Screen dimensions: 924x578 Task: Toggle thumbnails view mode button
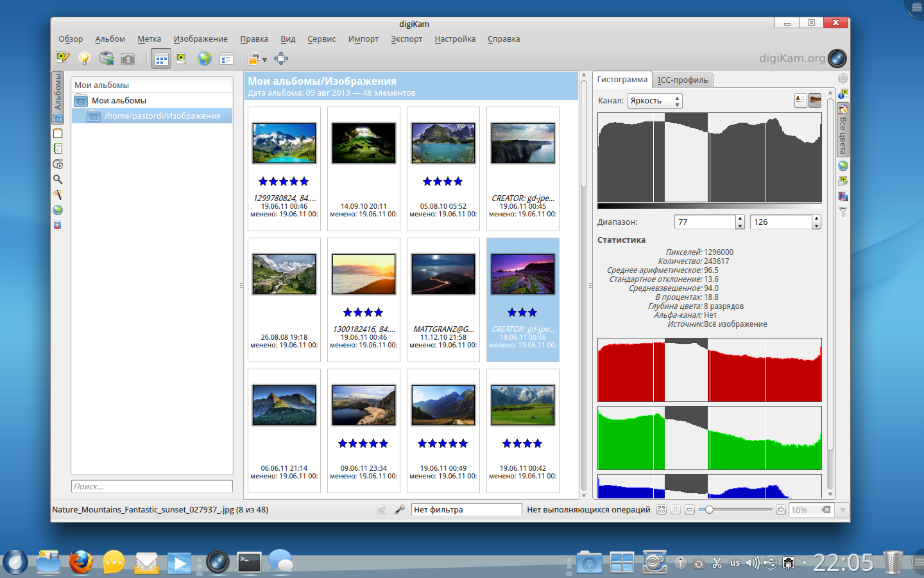[161, 58]
